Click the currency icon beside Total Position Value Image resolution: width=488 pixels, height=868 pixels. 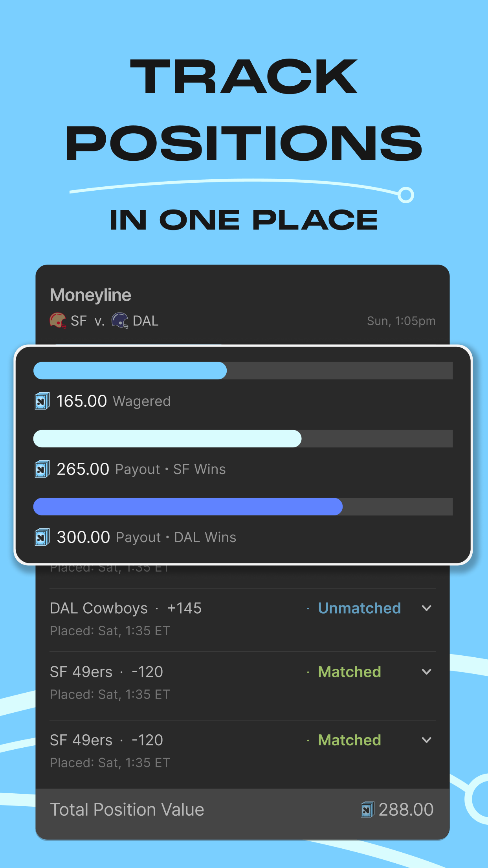point(367,809)
